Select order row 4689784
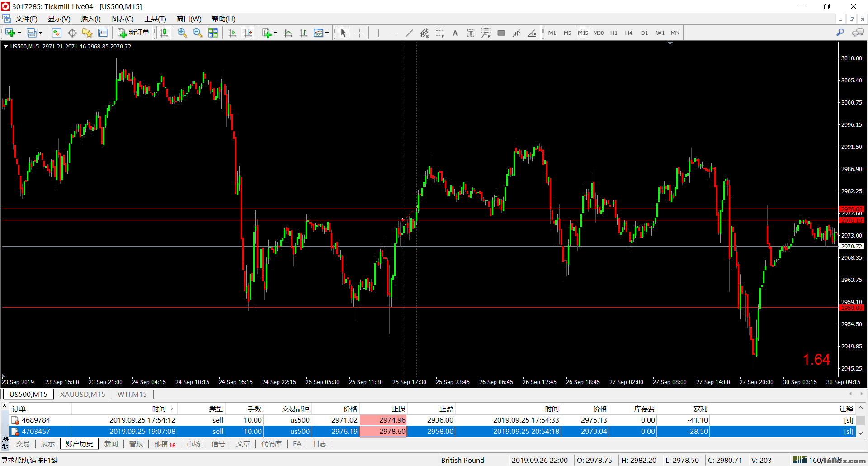868x466 pixels. 432,420
